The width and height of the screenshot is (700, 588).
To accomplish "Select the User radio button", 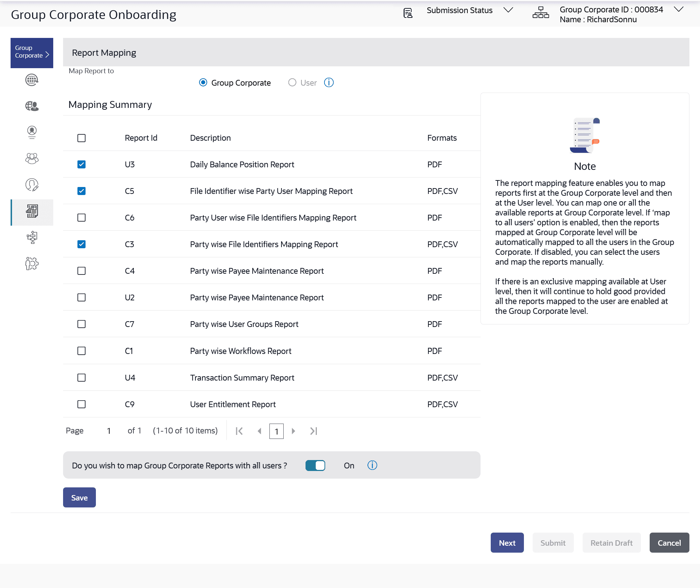I will click(x=292, y=83).
